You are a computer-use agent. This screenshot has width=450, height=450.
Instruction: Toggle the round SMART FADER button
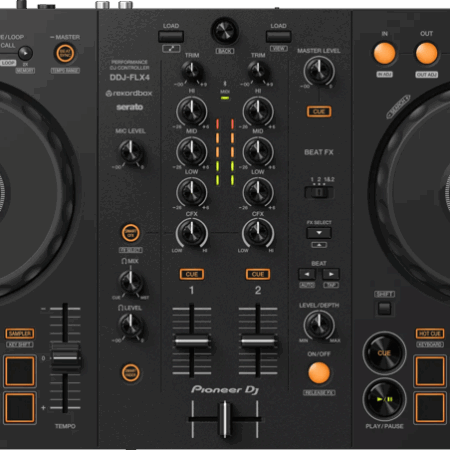tap(131, 373)
